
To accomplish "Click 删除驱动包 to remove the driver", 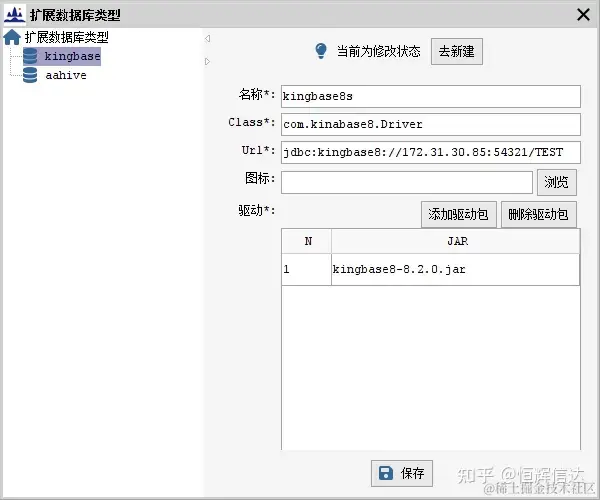I will [538, 214].
